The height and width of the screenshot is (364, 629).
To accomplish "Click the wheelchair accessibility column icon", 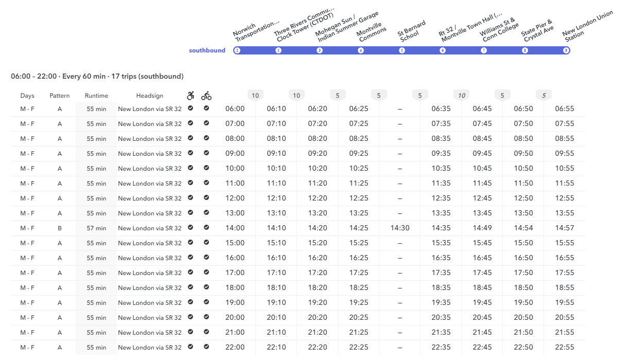I will [x=190, y=96].
